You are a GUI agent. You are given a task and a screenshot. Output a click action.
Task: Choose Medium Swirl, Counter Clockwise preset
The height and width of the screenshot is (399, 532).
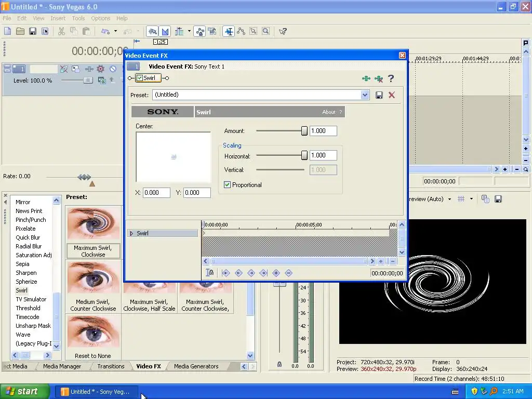pos(93,286)
